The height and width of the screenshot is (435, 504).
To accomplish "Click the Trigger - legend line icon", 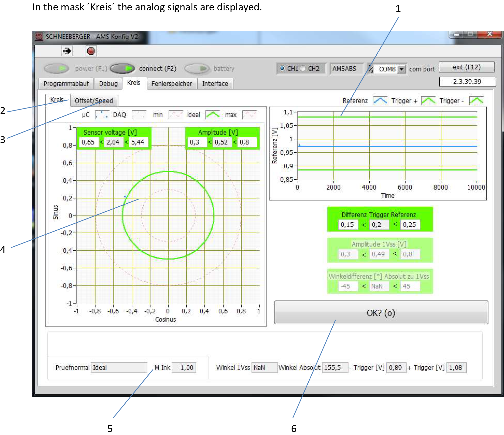I will (x=476, y=101).
